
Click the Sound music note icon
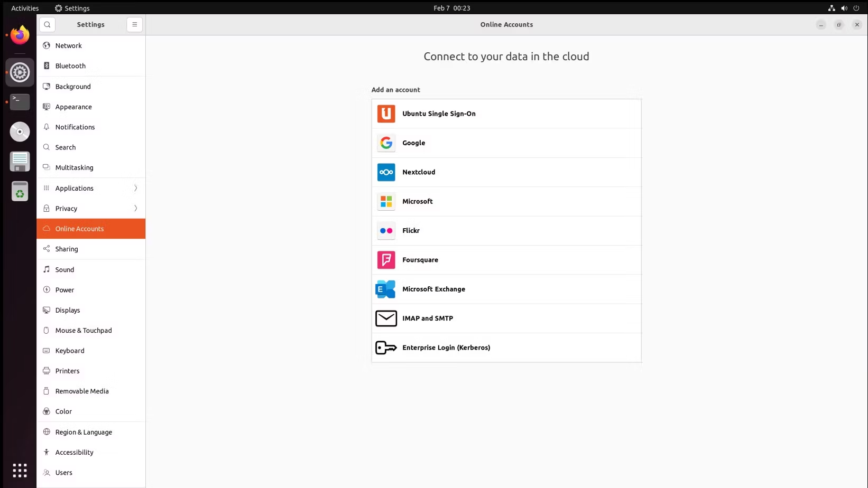tap(47, 269)
